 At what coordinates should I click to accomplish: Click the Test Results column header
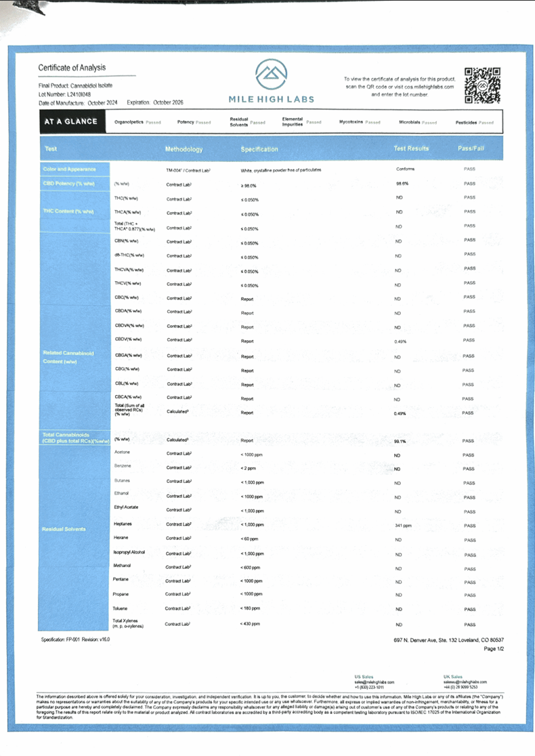coord(411,148)
